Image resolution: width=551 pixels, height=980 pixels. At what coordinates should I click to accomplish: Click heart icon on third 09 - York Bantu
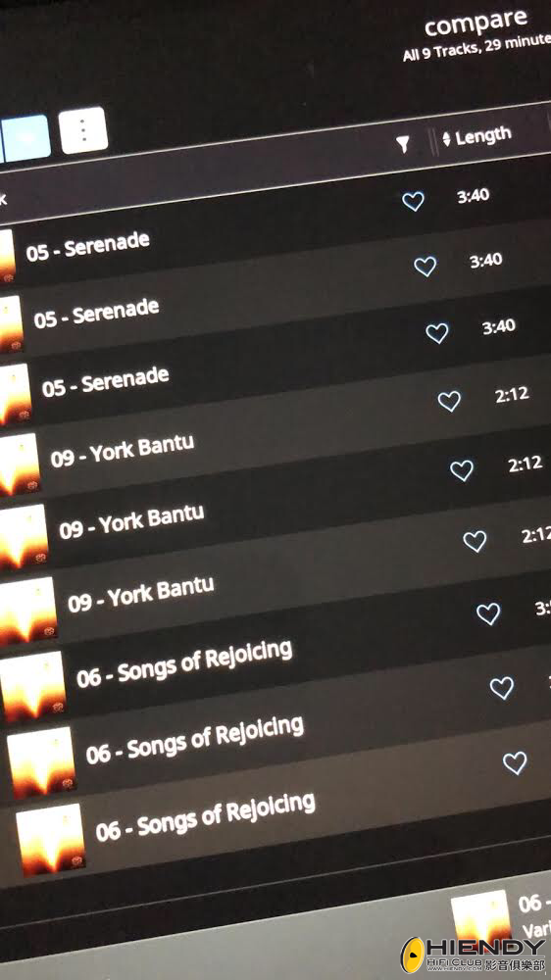point(475,541)
